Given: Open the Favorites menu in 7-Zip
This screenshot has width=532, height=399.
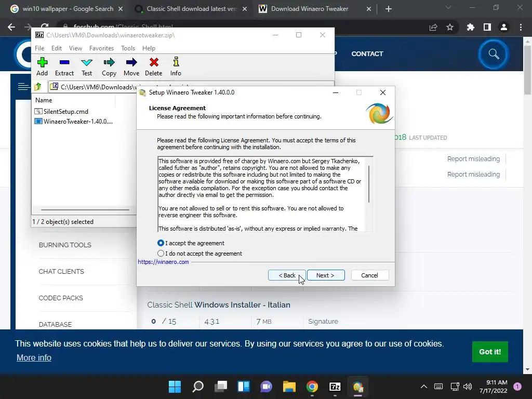Looking at the screenshot, I should click(x=101, y=48).
